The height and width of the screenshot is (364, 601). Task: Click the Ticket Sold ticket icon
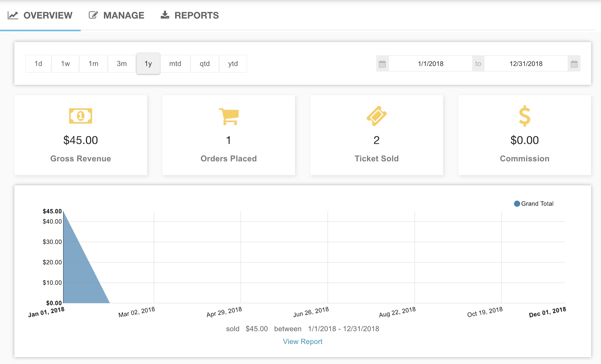click(377, 116)
